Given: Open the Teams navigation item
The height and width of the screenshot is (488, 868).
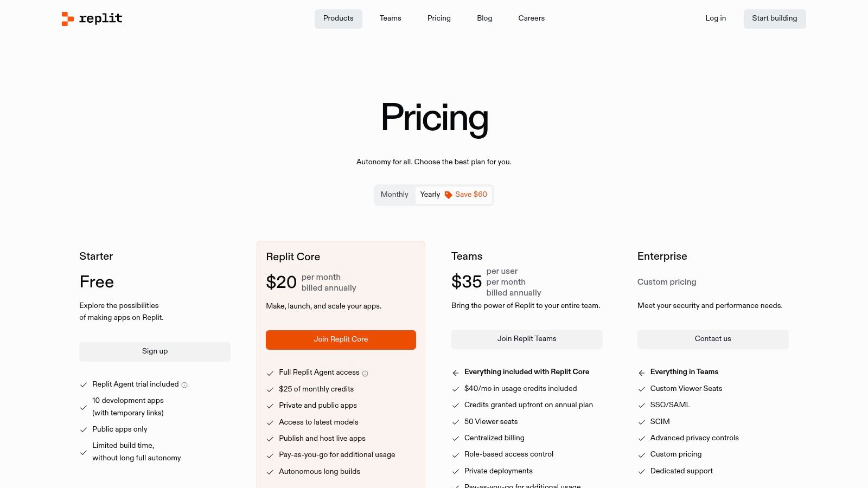Looking at the screenshot, I should [x=390, y=18].
